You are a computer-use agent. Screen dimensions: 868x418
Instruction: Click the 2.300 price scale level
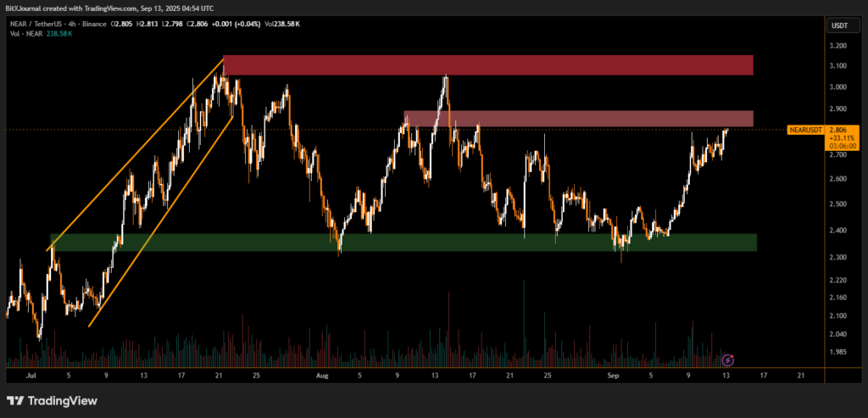[839, 258]
